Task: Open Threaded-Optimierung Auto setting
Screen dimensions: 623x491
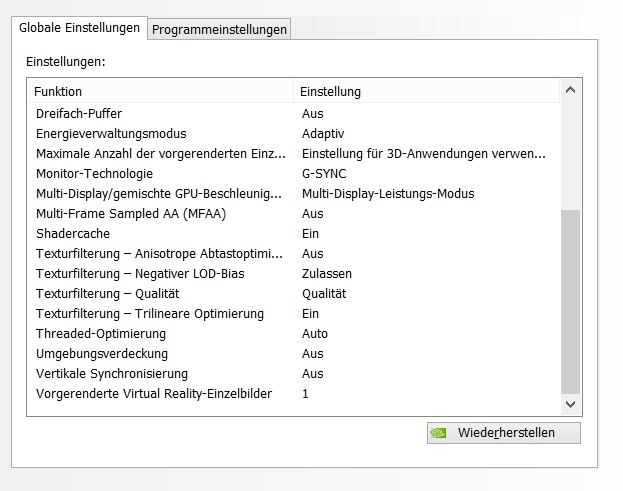Action: point(315,334)
